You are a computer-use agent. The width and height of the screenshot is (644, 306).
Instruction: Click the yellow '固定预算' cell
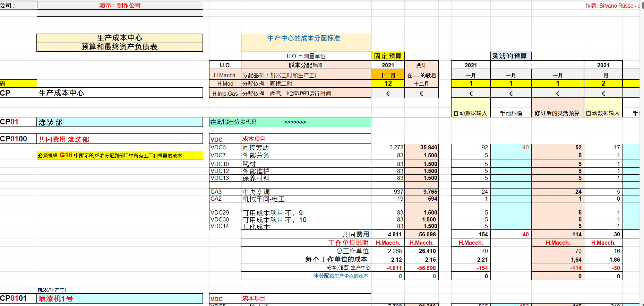click(x=388, y=56)
